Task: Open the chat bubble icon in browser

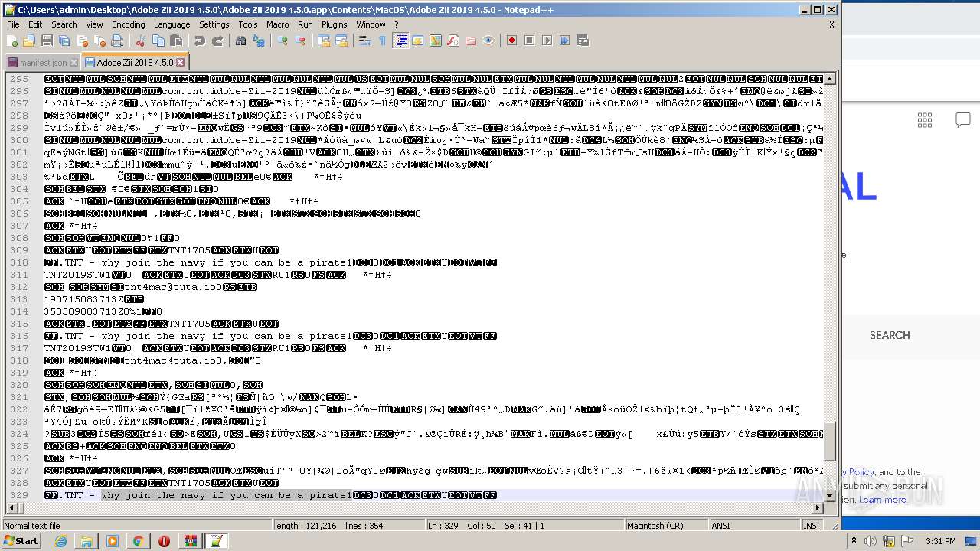Action: [962, 120]
